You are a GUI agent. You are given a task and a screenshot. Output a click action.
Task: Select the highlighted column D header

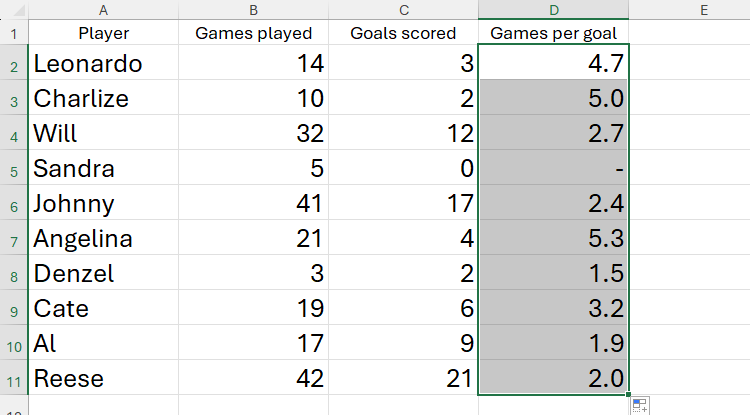(554, 10)
